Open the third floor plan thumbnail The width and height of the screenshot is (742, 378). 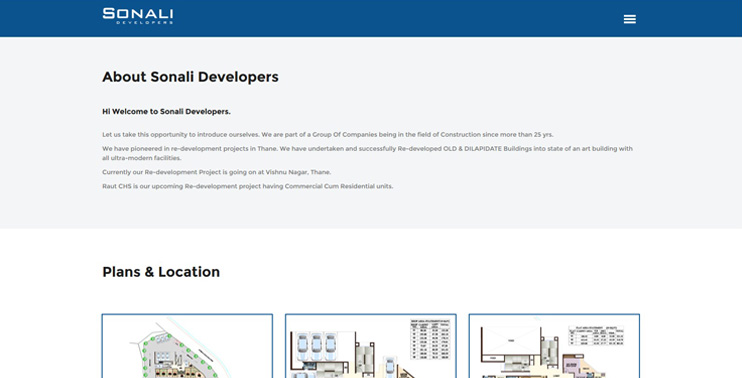click(x=554, y=346)
